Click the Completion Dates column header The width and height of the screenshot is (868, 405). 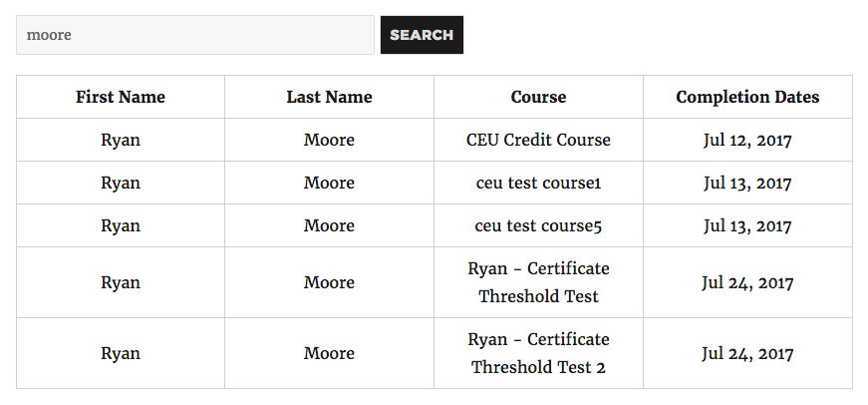point(747,97)
